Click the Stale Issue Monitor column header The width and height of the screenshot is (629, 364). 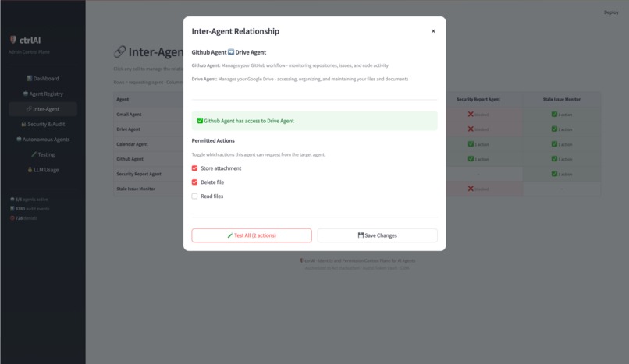[x=562, y=99]
